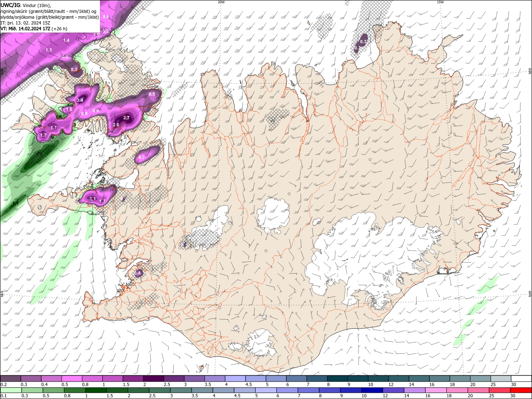This screenshot has width=532, height=399.
Task: Click the '2.1' precipitation value on the map
Action: (93, 199)
